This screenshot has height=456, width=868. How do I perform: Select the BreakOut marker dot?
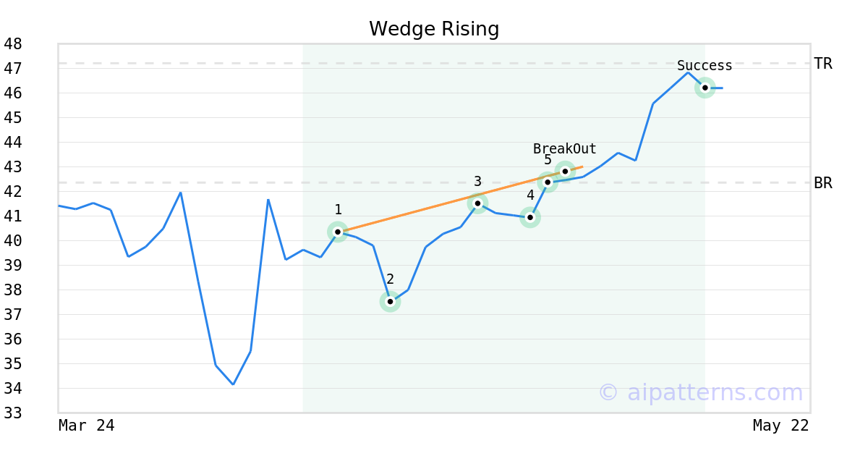click(565, 172)
